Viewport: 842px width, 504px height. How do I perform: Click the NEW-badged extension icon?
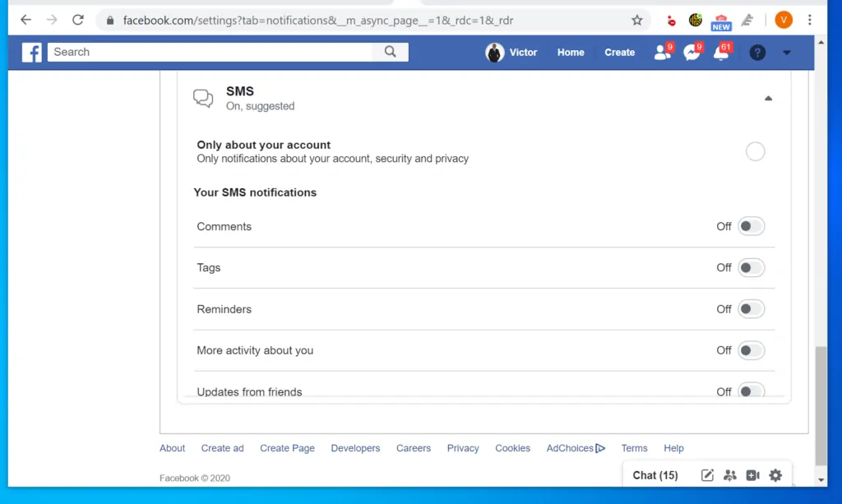pyautogui.click(x=721, y=22)
